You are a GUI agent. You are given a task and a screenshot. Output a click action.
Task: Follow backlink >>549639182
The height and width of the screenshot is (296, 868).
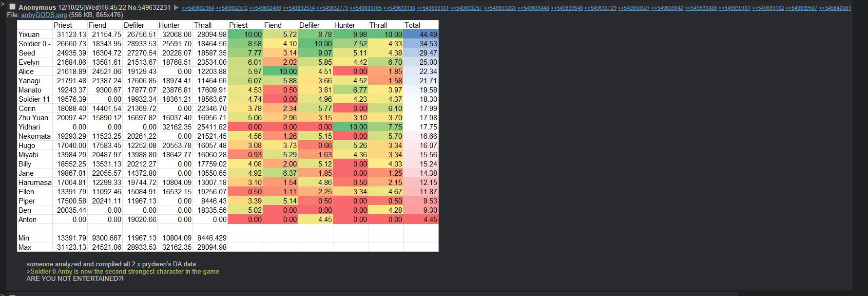pyautogui.click(x=768, y=8)
